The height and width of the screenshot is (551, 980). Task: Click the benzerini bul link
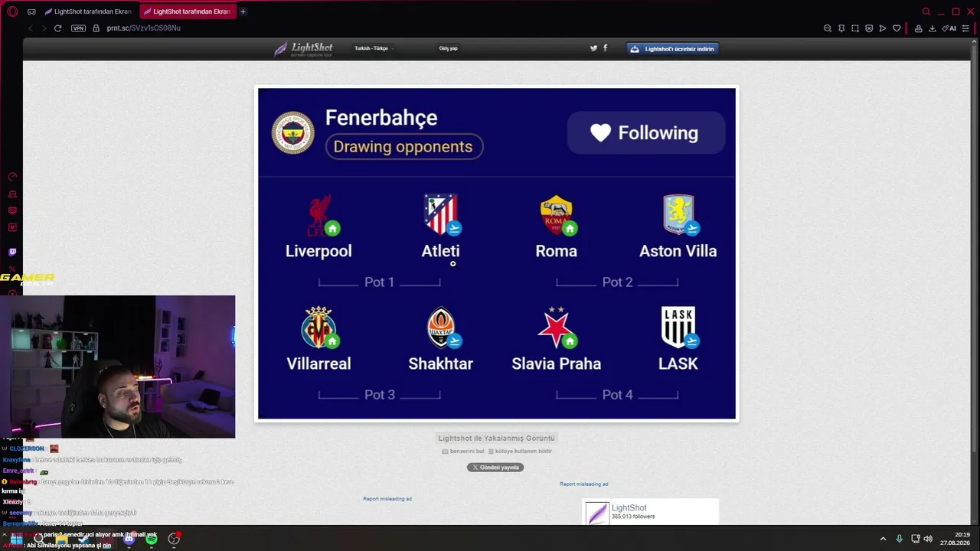point(463,452)
